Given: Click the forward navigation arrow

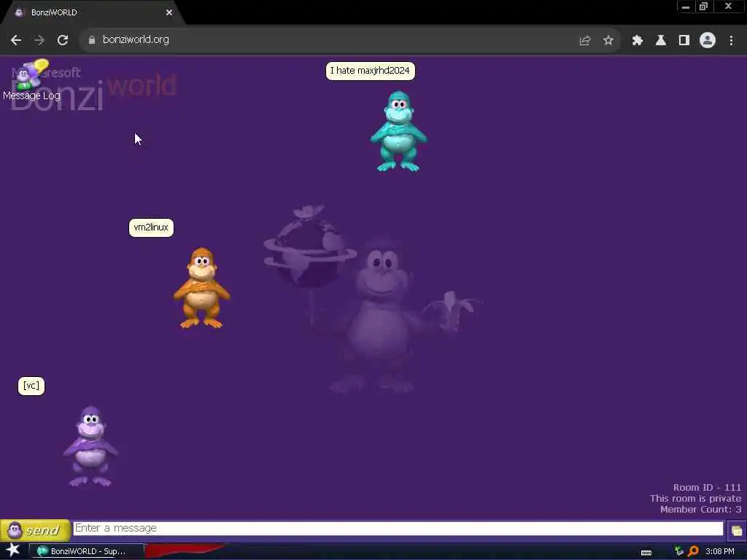Looking at the screenshot, I should coord(39,40).
